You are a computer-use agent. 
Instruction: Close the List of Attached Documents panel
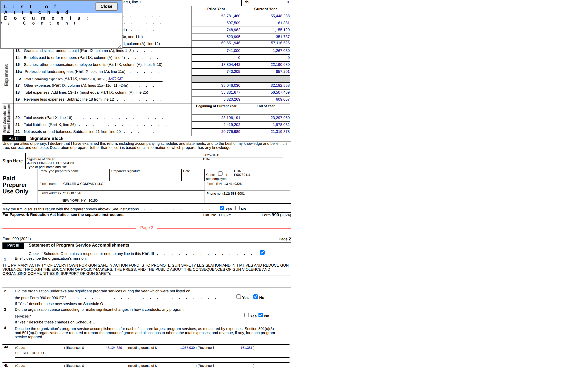tap(106, 6)
